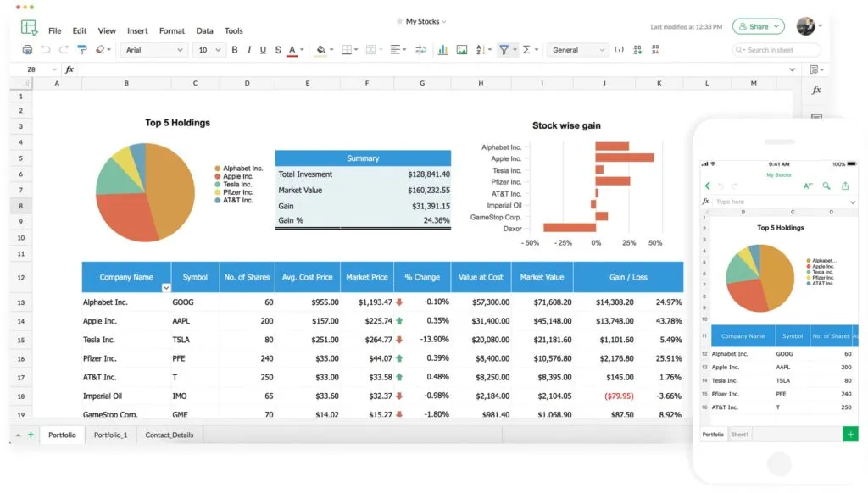Open the font color picker
Viewport: 868px width, 493px height.
point(292,49)
